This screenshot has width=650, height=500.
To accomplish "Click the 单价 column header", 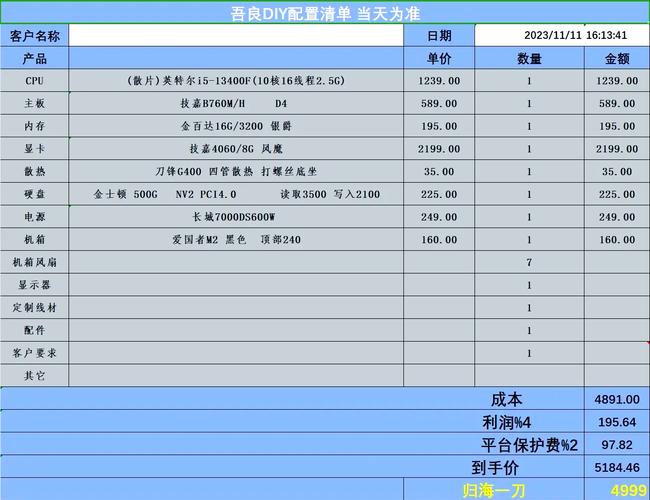I will tap(439, 58).
